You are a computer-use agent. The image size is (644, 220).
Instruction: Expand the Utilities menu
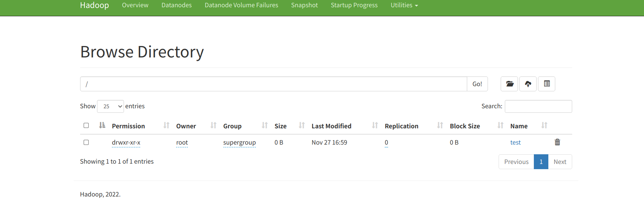[x=404, y=5]
